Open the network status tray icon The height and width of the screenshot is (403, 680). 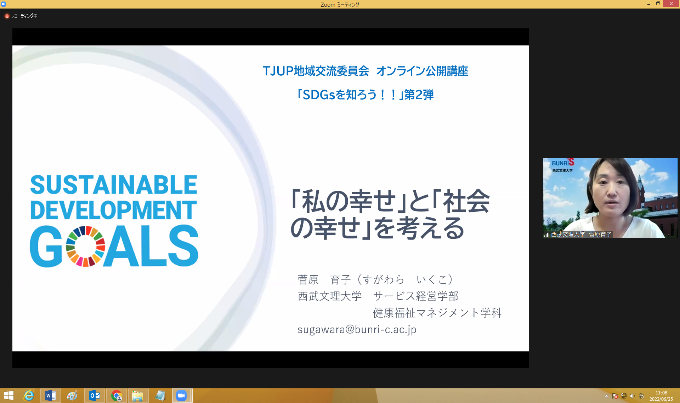[624, 396]
